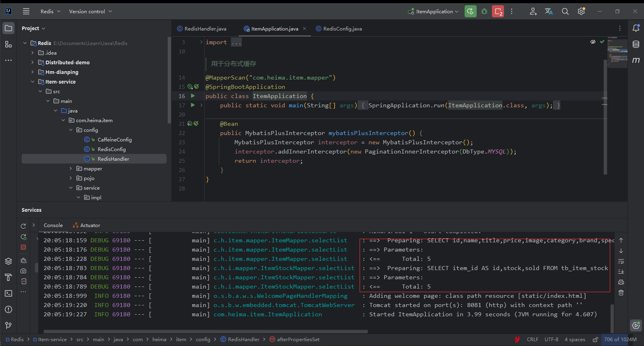Stop the service in Services toolbar
The width and height of the screenshot is (644, 346).
(23, 247)
